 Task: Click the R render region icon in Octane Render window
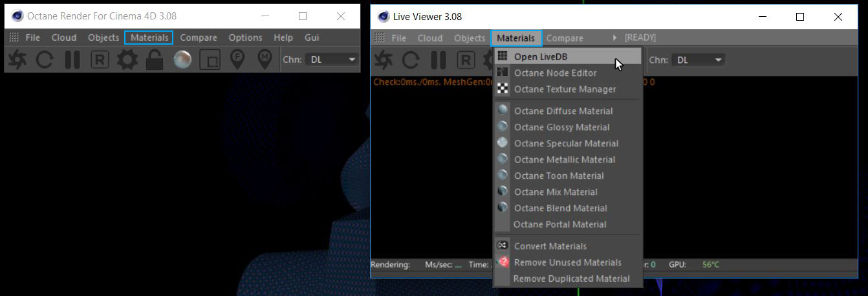pos(100,60)
